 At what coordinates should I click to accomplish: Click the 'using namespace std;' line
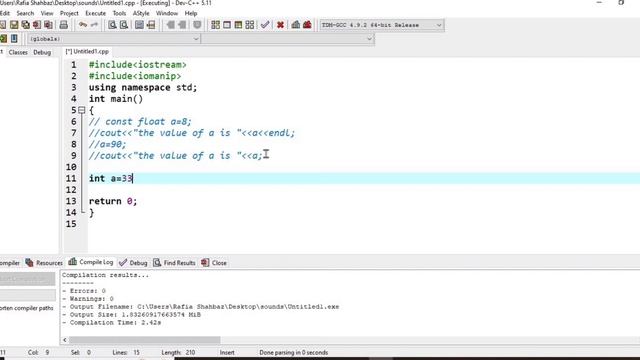(x=143, y=88)
